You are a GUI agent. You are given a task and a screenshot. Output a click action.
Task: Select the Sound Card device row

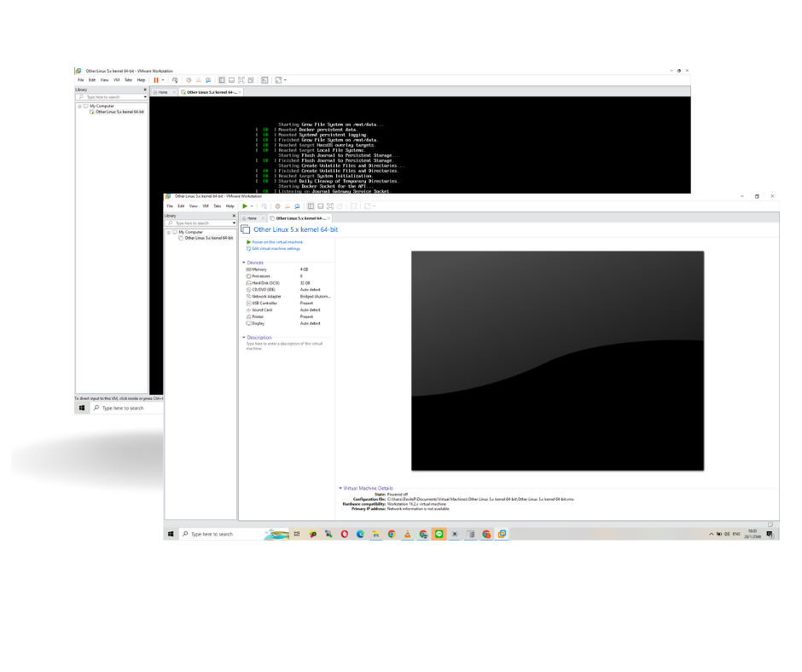(289, 310)
